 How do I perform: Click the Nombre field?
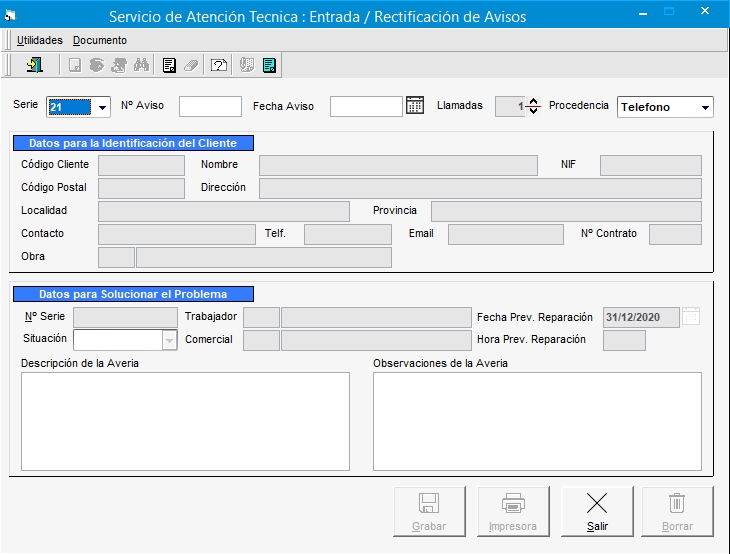[x=399, y=165]
